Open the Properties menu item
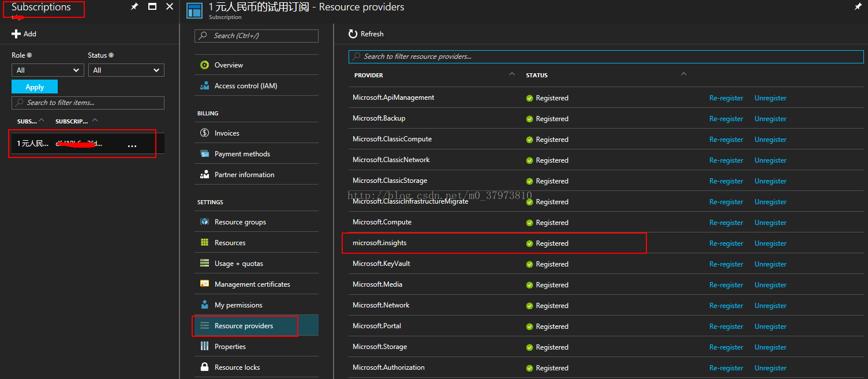This screenshot has height=379, width=868. [256, 347]
